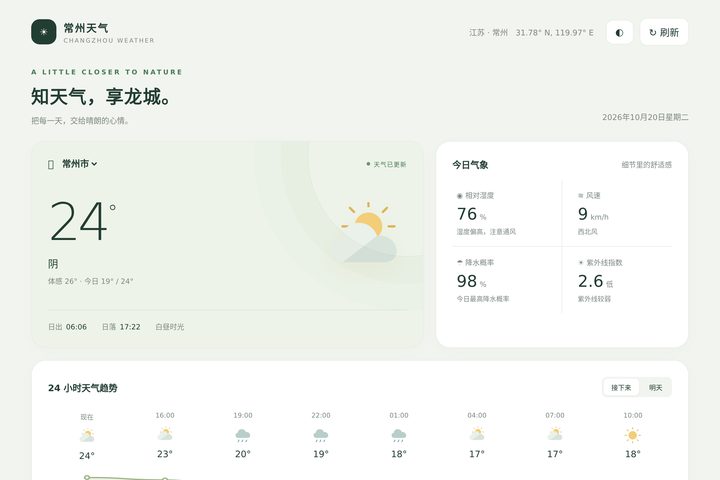Click the 9 km/h wind speed value
Viewport: 720px width, 480px height.
click(x=593, y=214)
